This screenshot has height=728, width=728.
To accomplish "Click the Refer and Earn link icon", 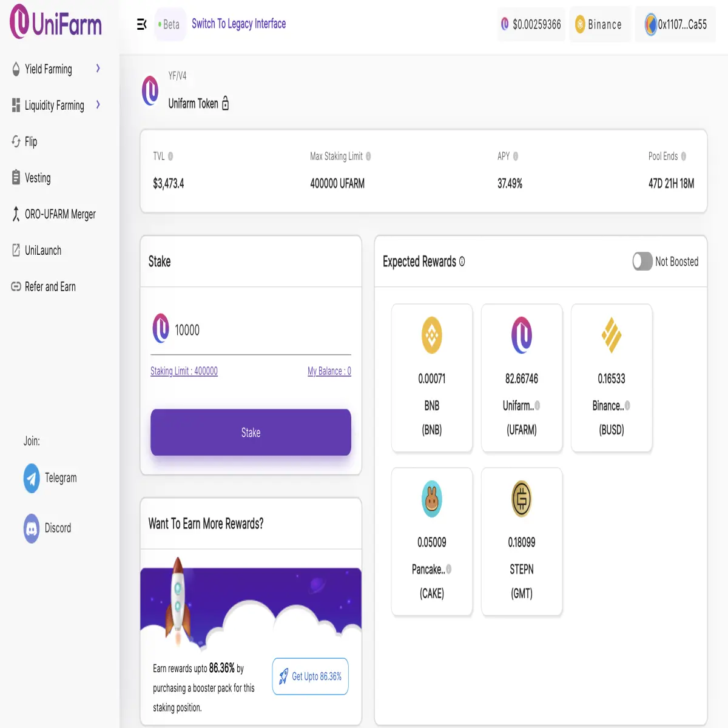I will [16, 286].
